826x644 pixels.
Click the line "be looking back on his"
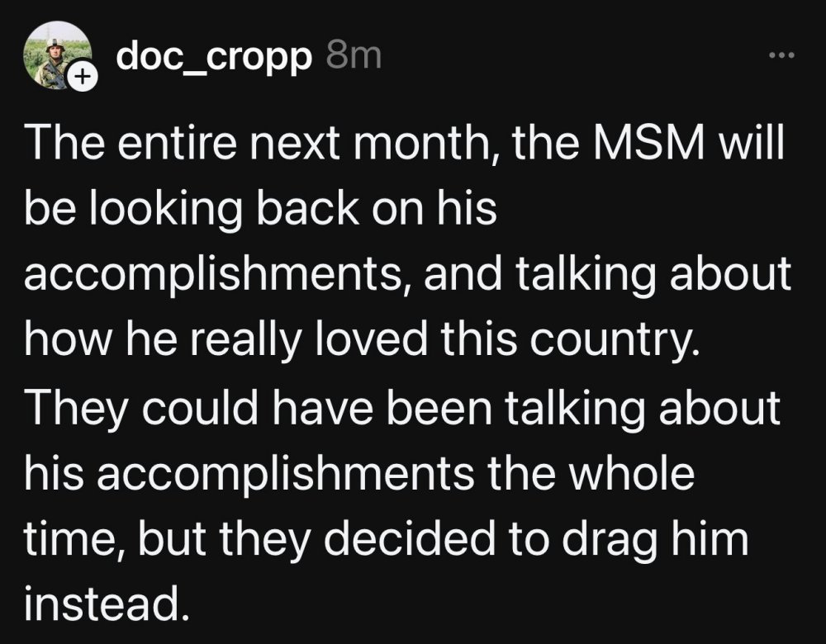click(261, 211)
